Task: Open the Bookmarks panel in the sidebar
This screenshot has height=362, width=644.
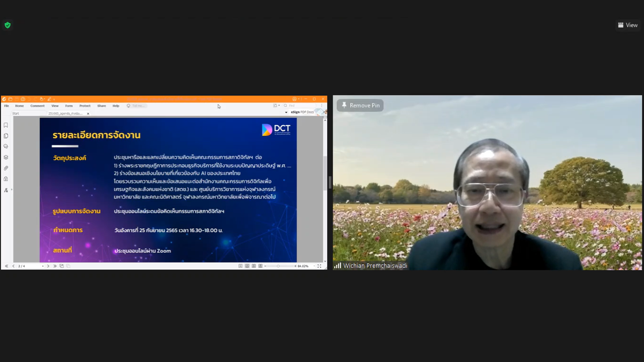Action: (x=6, y=125)
